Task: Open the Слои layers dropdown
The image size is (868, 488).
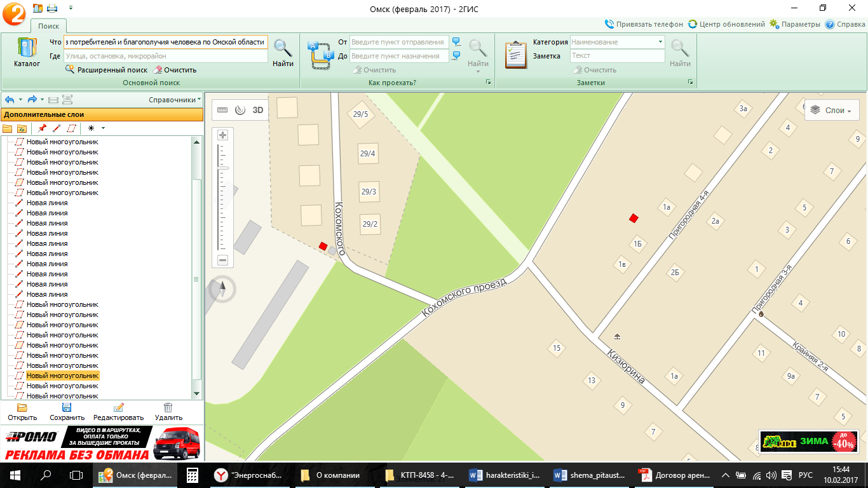Action: click(832, 110)
